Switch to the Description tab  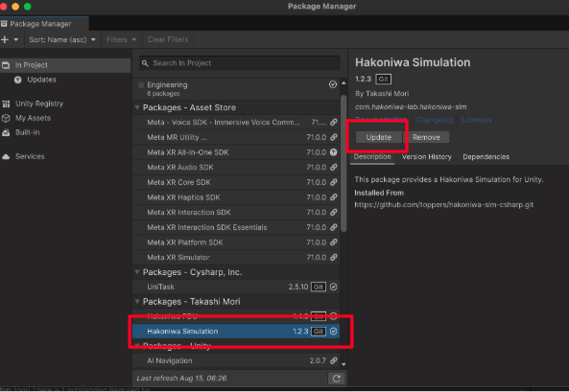coord(372,156)
